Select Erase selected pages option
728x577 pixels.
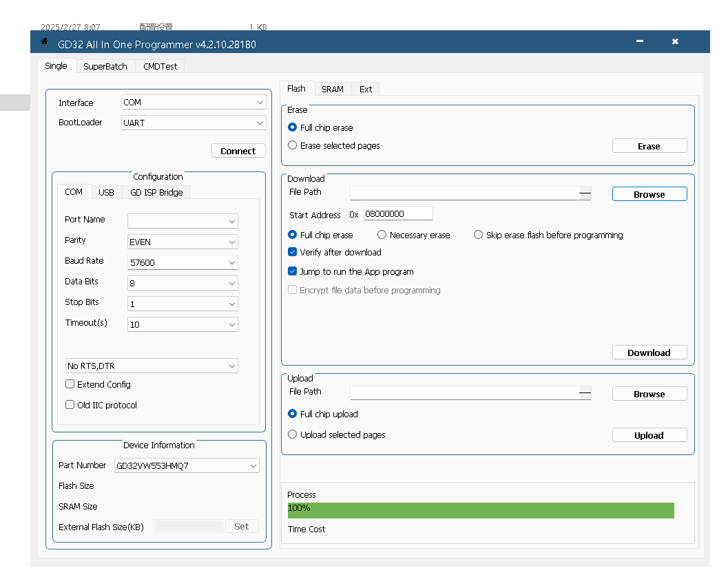(x=293, y=146)
